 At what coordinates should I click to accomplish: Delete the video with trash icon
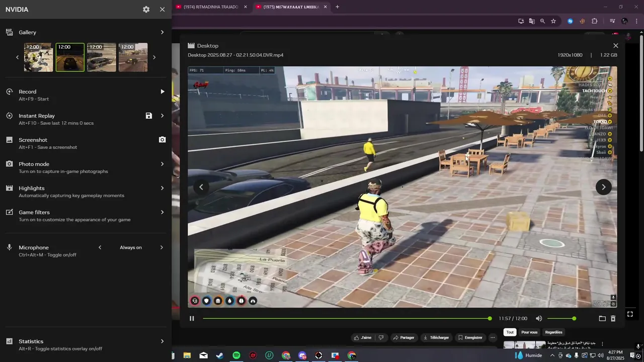(x=613, y=318)
